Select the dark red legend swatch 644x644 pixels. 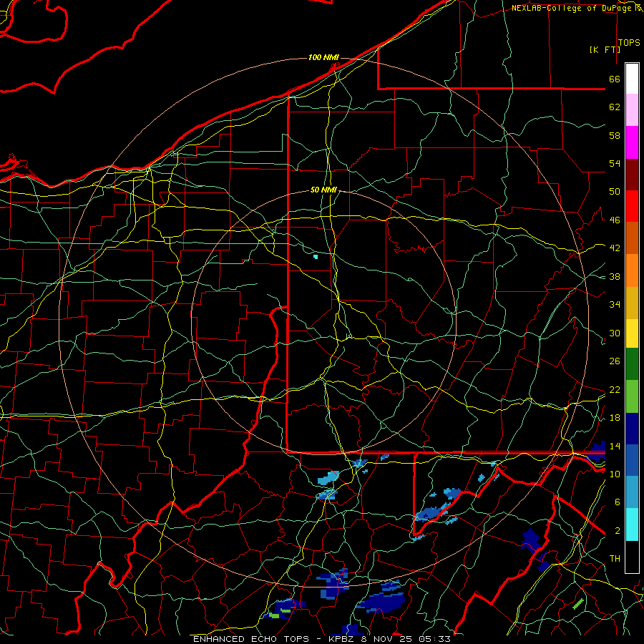(632, 175)
